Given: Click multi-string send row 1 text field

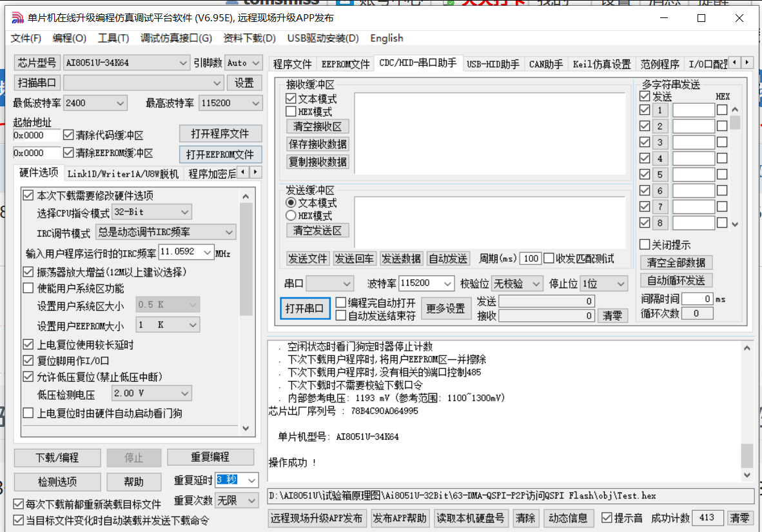Looking at the screenshot, I should (x=694, y=110).
